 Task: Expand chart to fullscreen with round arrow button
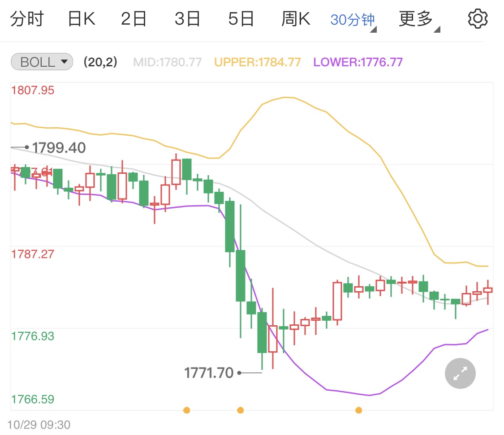tap(460, 373)
